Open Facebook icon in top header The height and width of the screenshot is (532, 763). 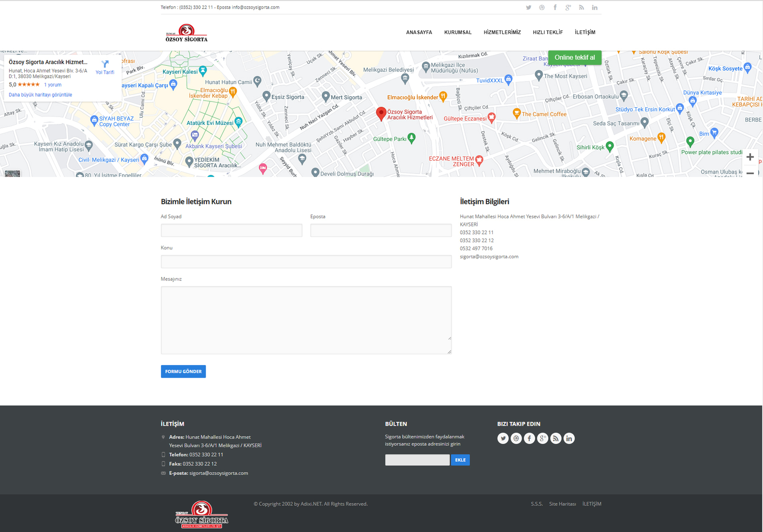click(x=555, y=8)
